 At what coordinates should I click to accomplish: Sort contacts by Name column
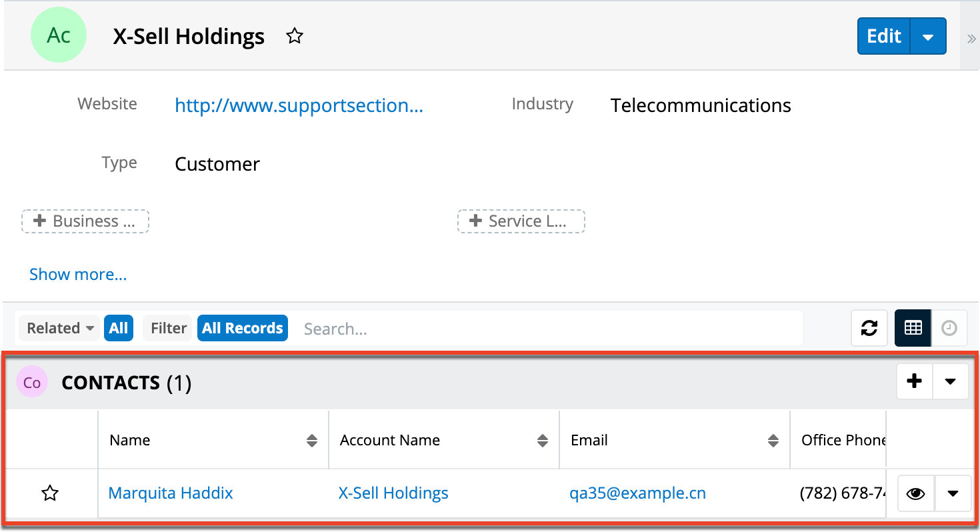tap(312, 441)
